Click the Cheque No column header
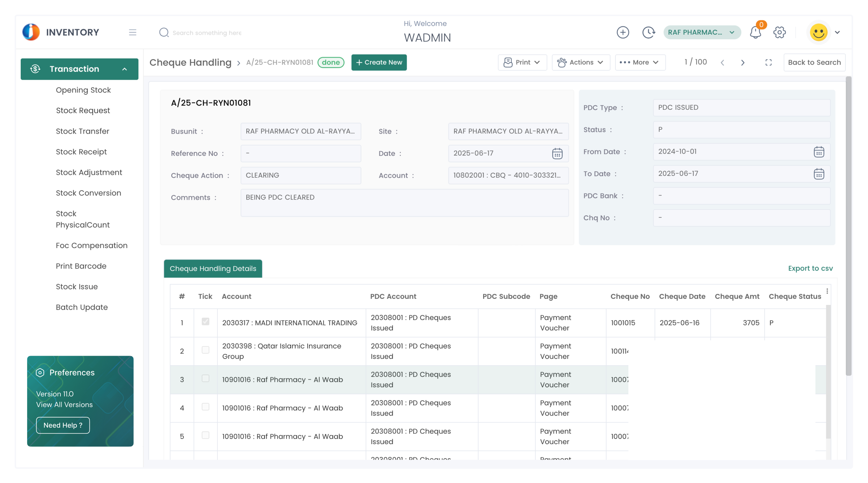 pyautogui.click(x=630, y=296)
